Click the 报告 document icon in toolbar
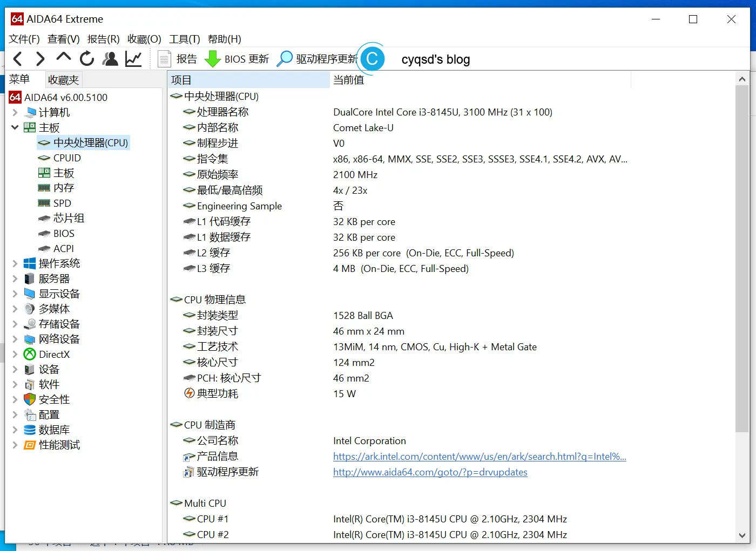 (x=164, y=59)
